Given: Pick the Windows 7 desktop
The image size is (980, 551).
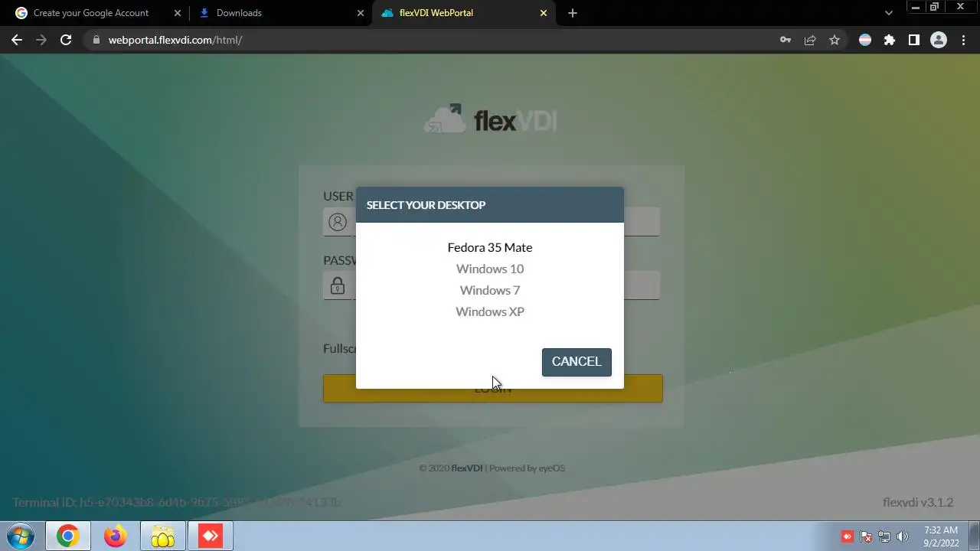Looking at the screenshot, I should click(490, 290).
